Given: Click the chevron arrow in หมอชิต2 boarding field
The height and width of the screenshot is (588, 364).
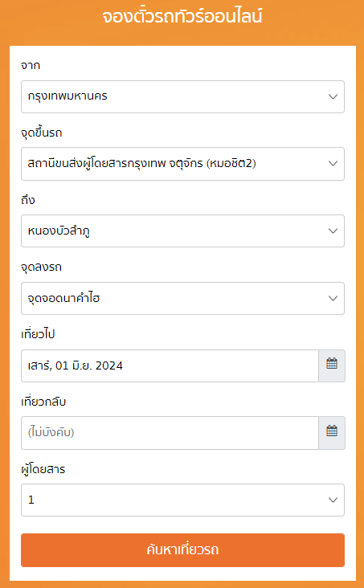Looking at the screenshot, I should pos(333,164).
